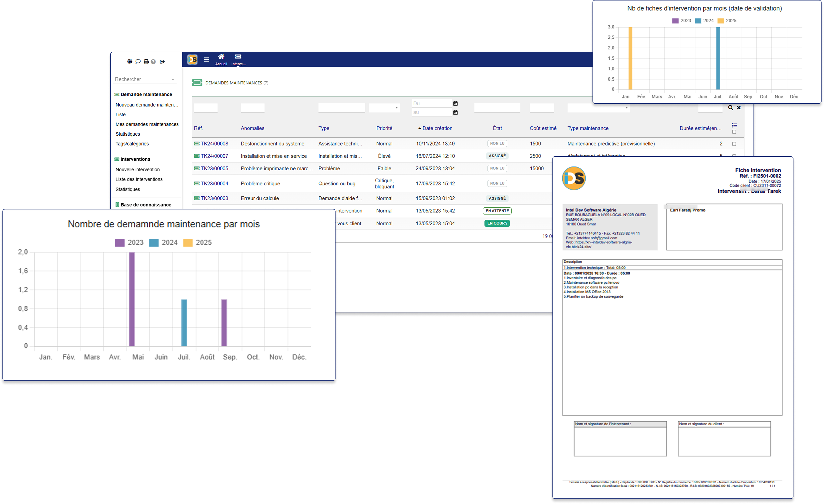Open the help question mark icon
Viewport: 824px width, 504px height.
pyautogui.click(x=154, y=61)
